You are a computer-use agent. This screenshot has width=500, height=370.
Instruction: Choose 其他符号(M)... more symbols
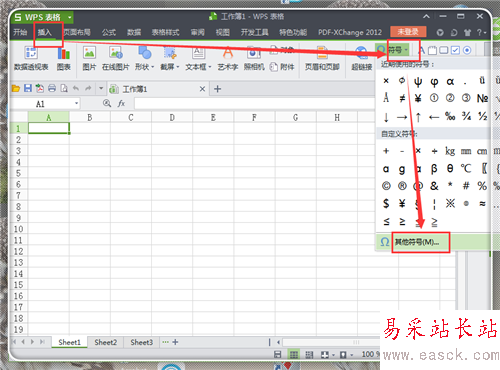[417, 242]
